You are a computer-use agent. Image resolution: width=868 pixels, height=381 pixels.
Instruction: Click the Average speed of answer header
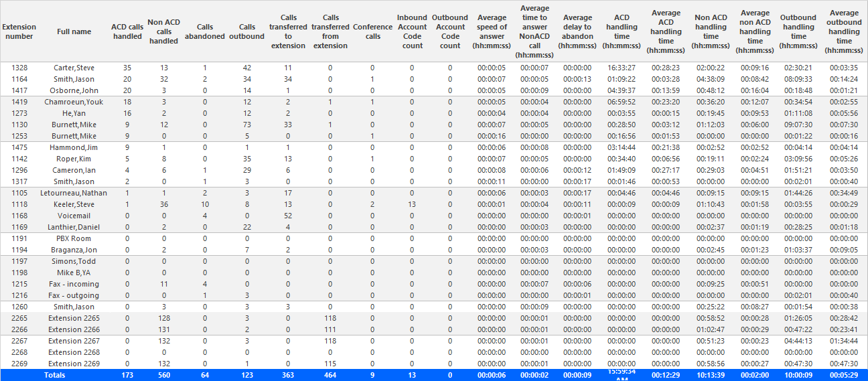492,31
